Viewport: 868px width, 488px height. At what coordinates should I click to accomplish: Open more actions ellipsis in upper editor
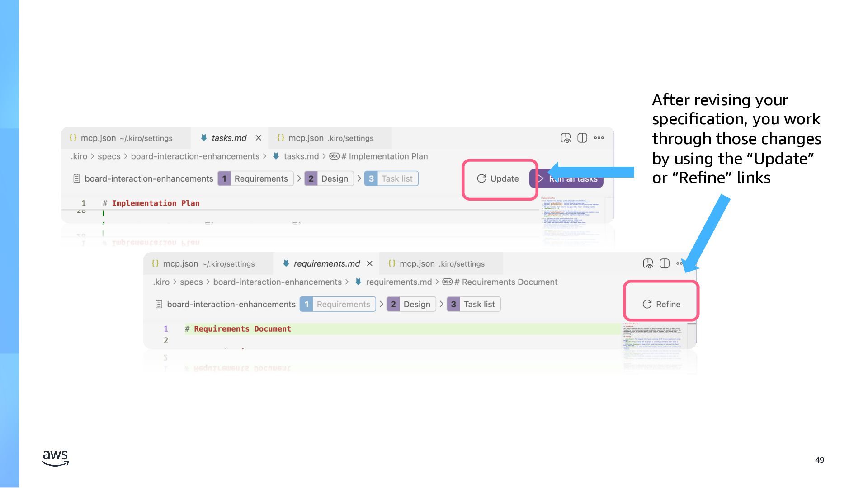(x=599, y=138)
